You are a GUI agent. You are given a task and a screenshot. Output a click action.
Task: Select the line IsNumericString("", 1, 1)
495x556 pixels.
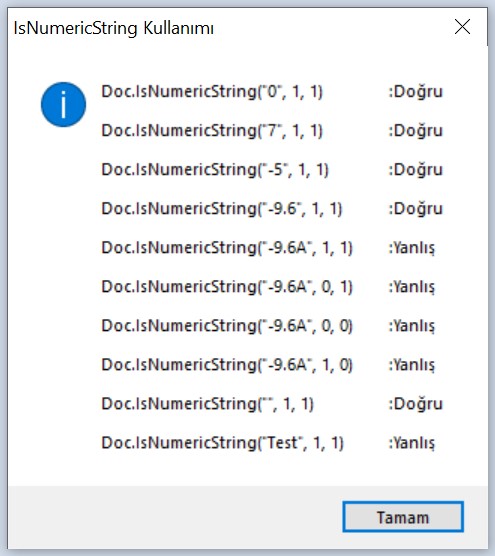click(208, 404)
